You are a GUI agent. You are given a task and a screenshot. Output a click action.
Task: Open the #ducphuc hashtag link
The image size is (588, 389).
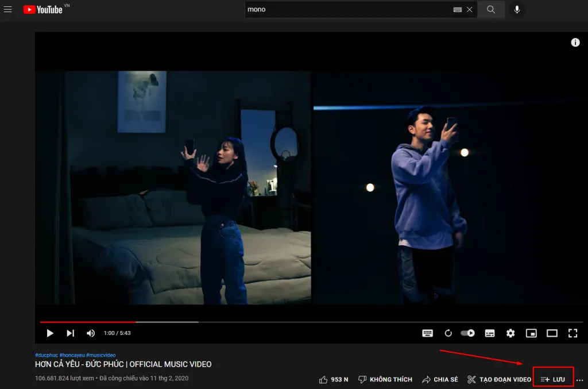tap(47, 355)
